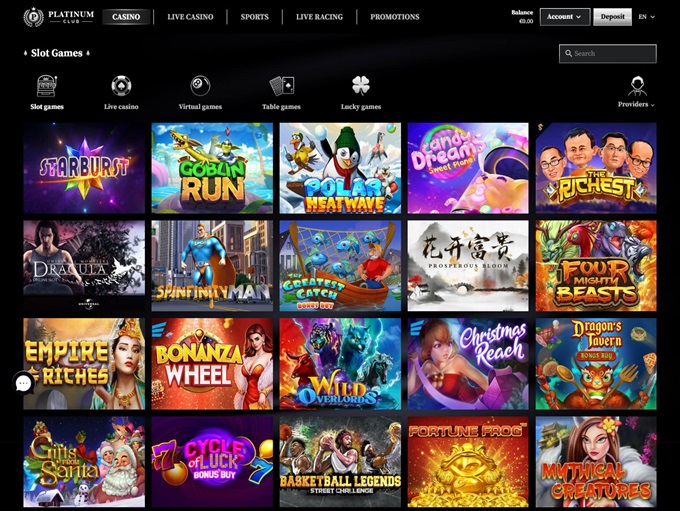Open the Live Racing section
This screenshot has width=680, height=511.
pyautogui.click(x=319, y=17)
